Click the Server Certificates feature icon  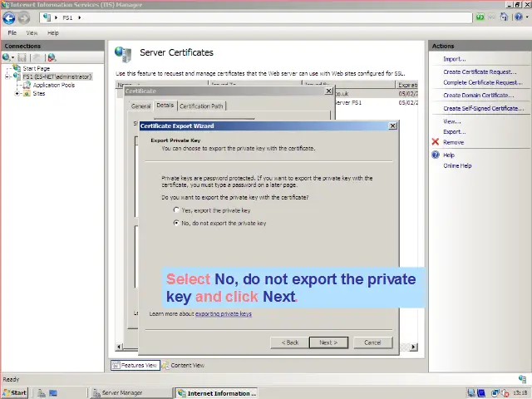(123, 54)
